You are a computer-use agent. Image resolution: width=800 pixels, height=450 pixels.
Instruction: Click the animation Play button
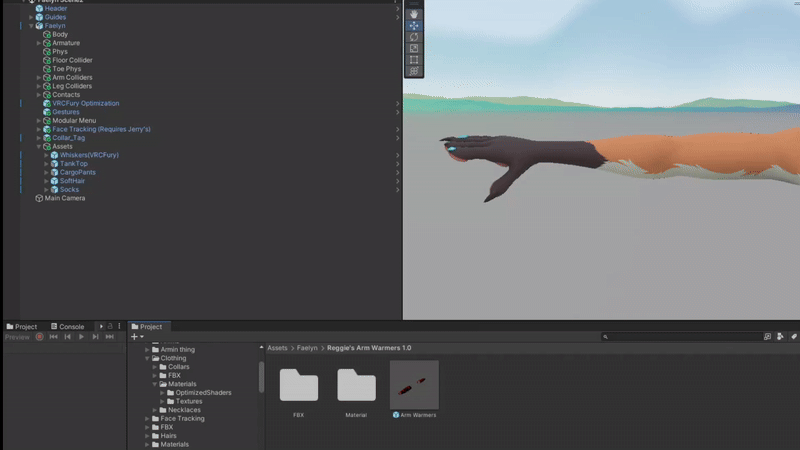pos(81,337)
